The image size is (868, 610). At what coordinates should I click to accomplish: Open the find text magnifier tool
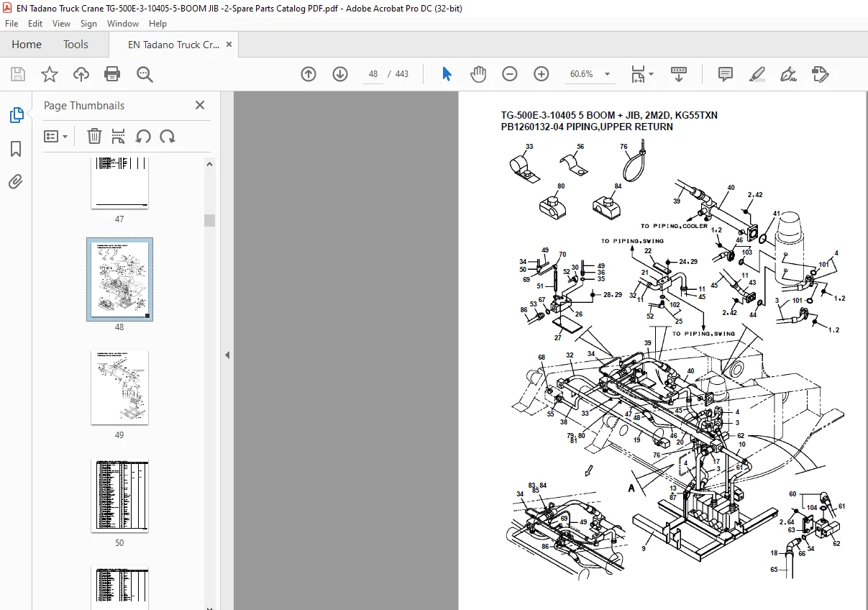(145, 74)
